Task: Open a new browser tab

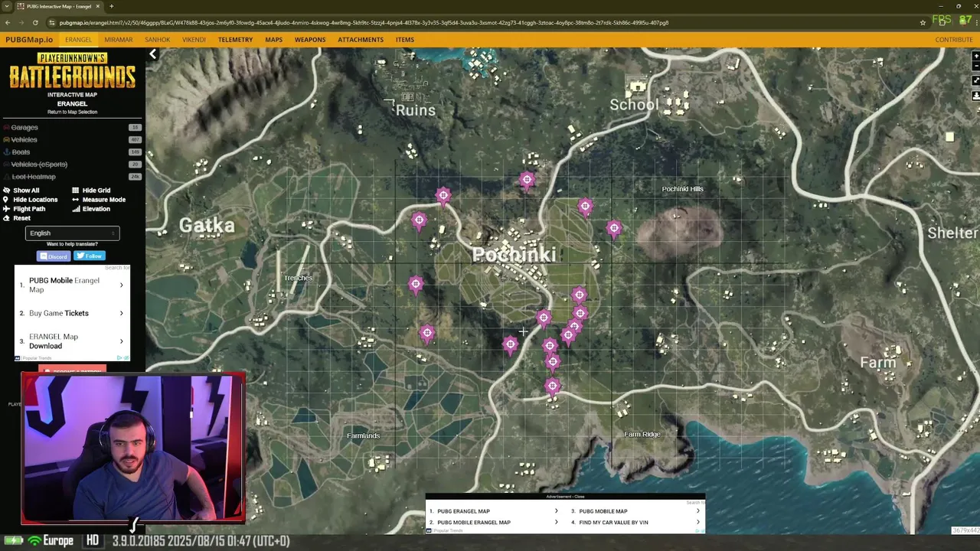Action: [111, 6]
